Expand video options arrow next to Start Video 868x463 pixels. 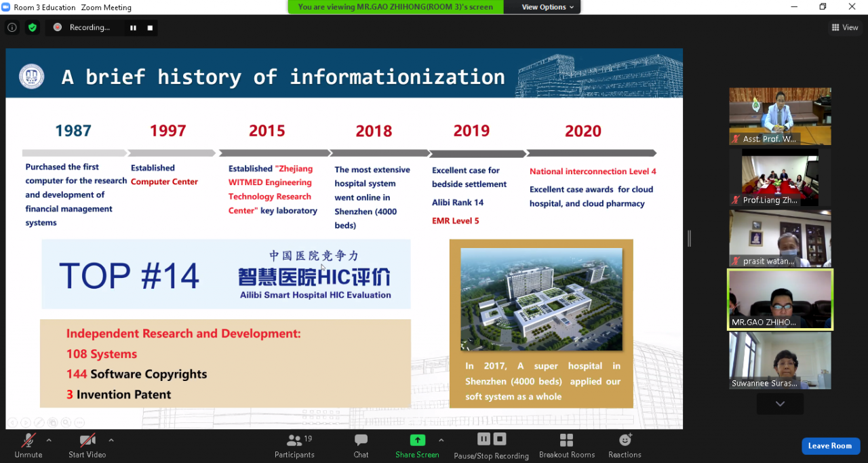coord(111,440)
